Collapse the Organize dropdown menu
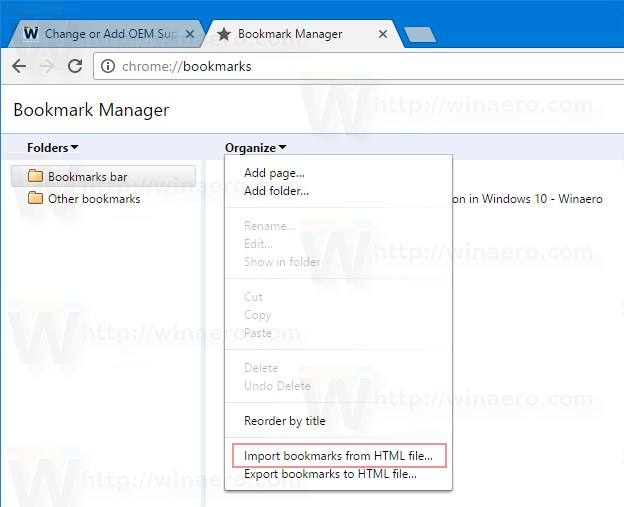 255,148
